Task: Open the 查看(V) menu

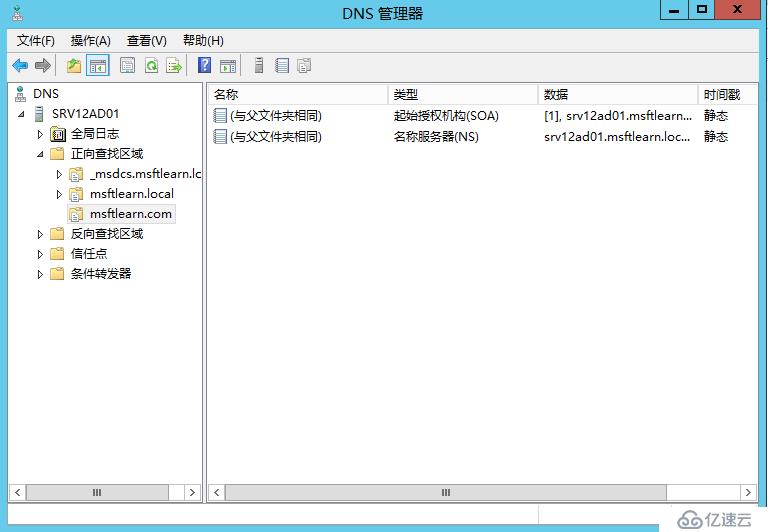Action: (146, 40)
